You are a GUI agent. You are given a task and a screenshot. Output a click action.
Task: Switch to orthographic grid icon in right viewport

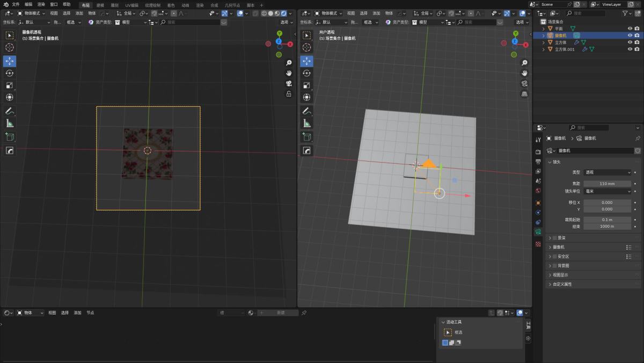pyautogui.click(x=524, y=94)
